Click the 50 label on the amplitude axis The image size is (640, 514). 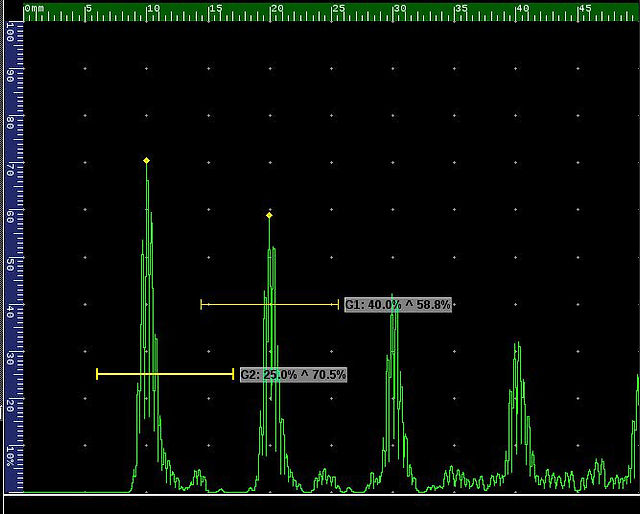pos(10,265)
